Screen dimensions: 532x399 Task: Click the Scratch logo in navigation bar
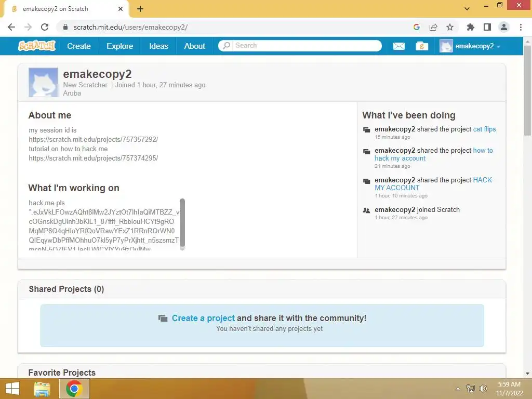point(37,46)
